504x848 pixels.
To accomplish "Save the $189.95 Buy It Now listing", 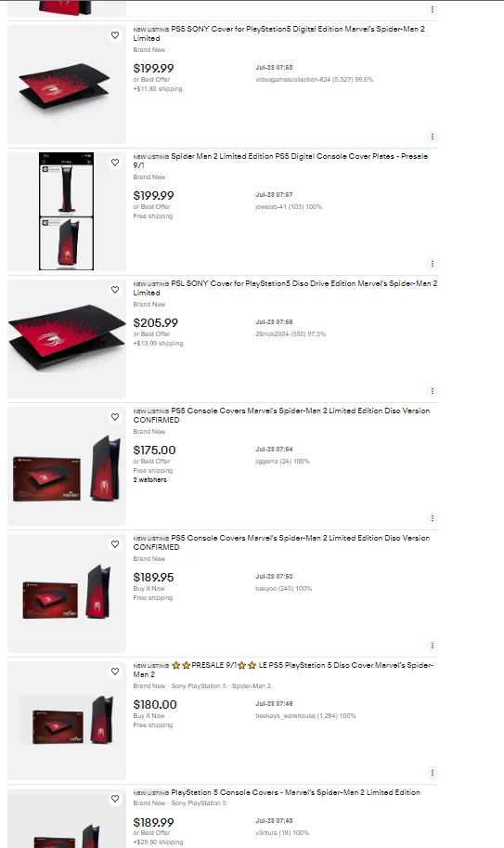I will click(x=115, y=544).
